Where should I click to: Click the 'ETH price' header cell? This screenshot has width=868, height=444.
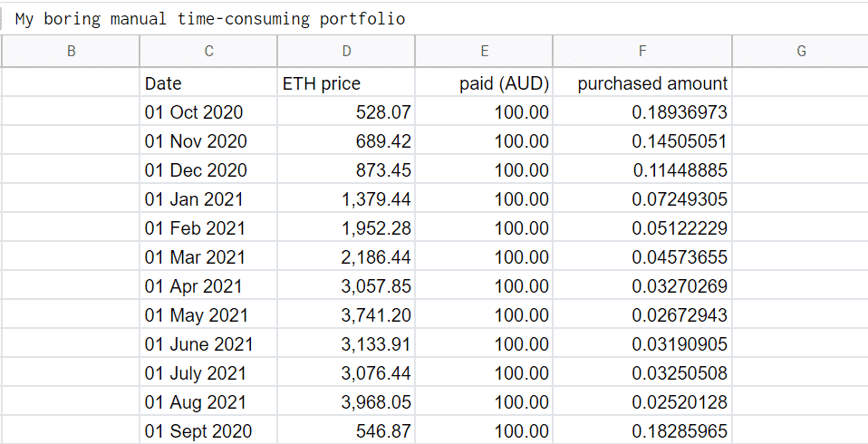point(346,83)
